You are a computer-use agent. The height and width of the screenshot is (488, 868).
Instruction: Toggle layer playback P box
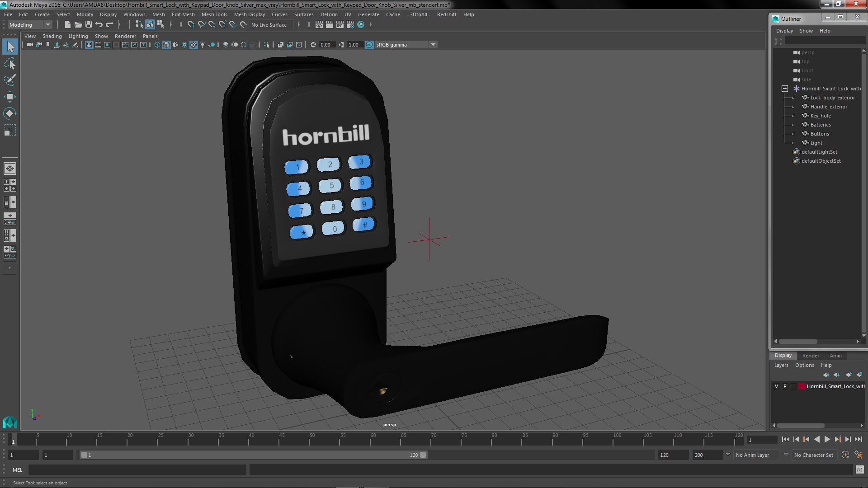pyautogui.click(x=785, y=386)
